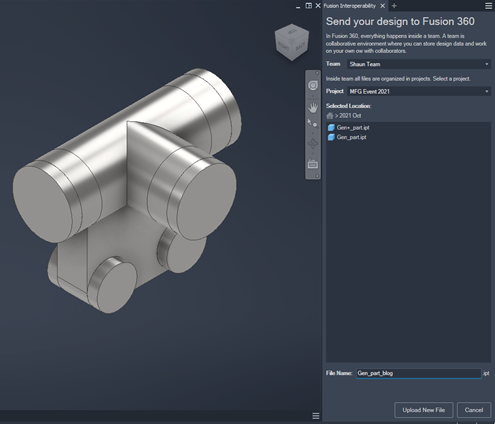Select the Zoom tool in navigation bar

(x=313, y=123)
